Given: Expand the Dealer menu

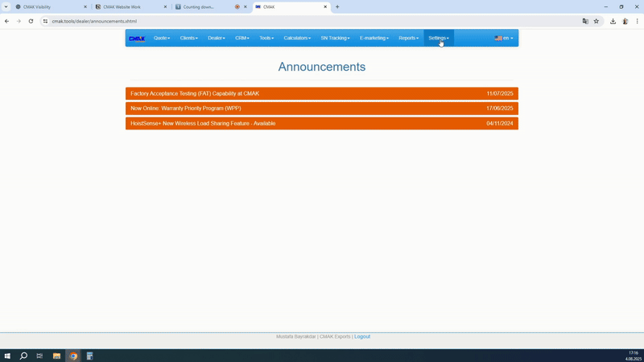Looking at the screenshot, I should (x=217, y=38).
